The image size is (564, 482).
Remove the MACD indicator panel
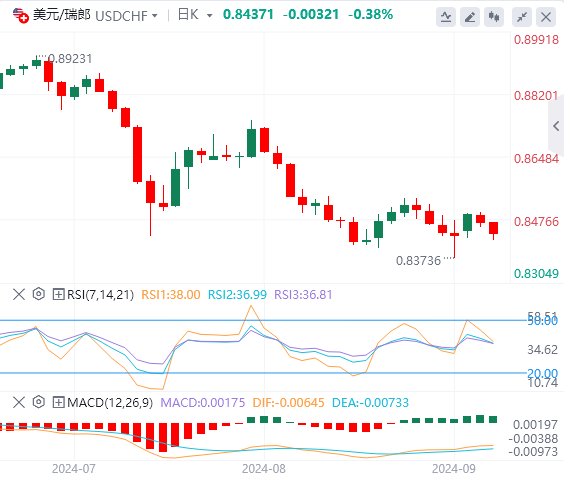coord(19,402)
